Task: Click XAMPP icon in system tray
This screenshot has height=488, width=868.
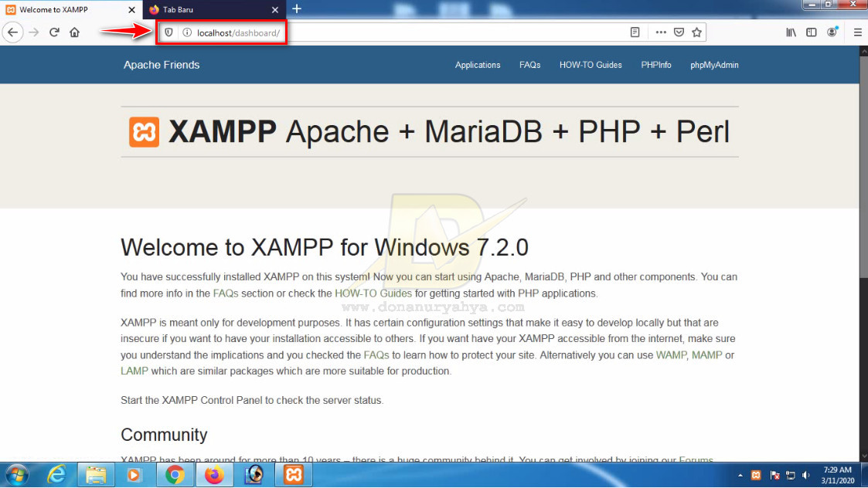Action: (x=756, y=476)
